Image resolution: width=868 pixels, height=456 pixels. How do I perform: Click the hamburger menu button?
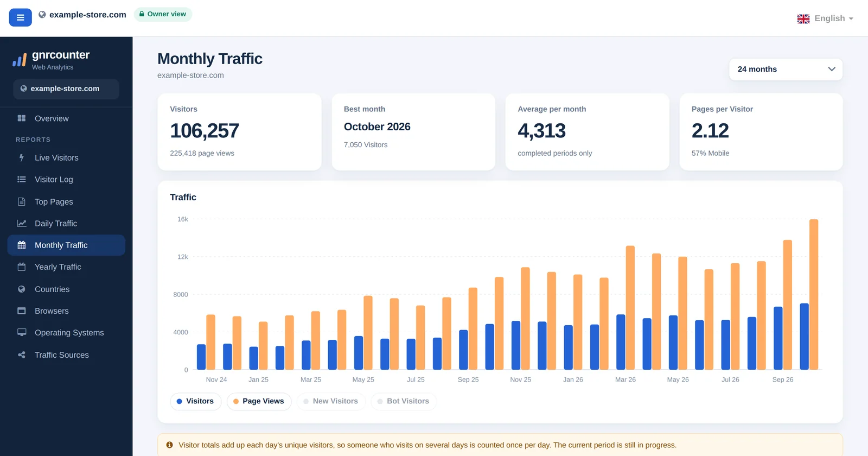[20, 17]
